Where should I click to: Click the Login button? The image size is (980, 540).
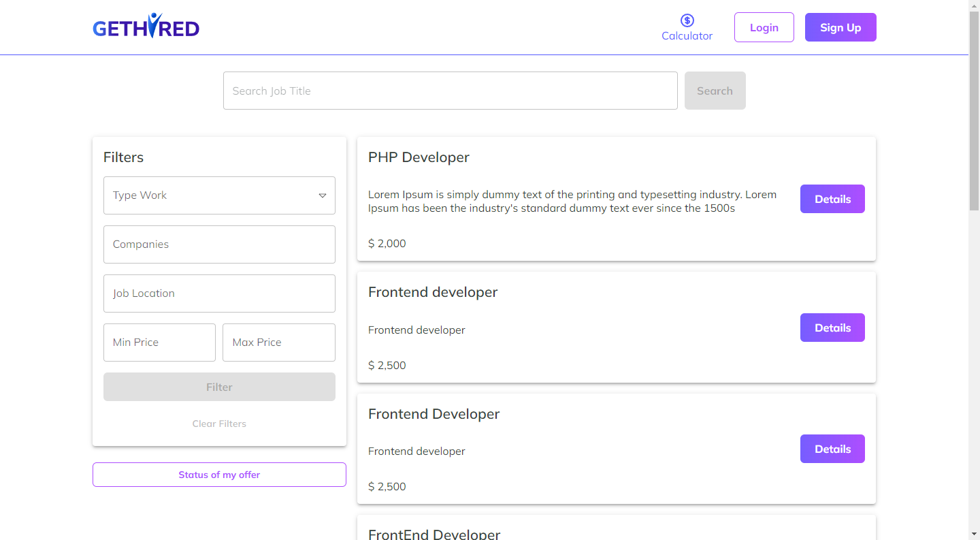(x=764, y=27)
